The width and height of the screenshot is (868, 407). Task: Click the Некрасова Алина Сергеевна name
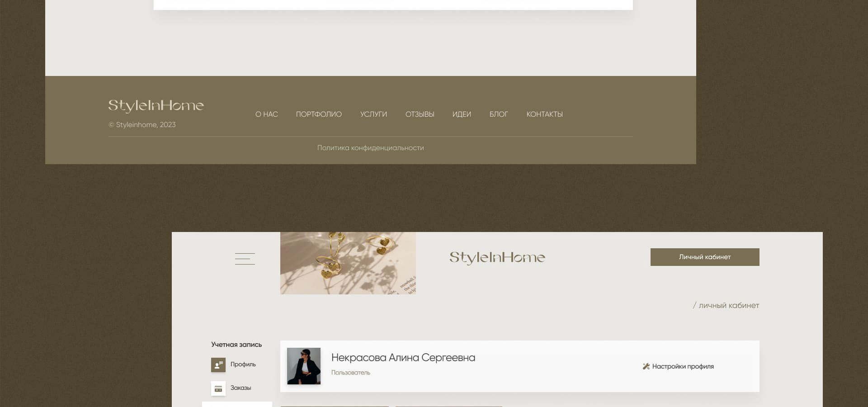tap(403, 358)
